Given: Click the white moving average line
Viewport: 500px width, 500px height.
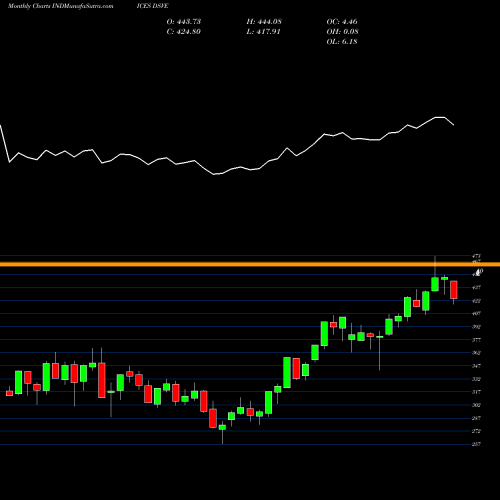Looking at the screenshot, I should pyautogui.click(x=227, y=147).
